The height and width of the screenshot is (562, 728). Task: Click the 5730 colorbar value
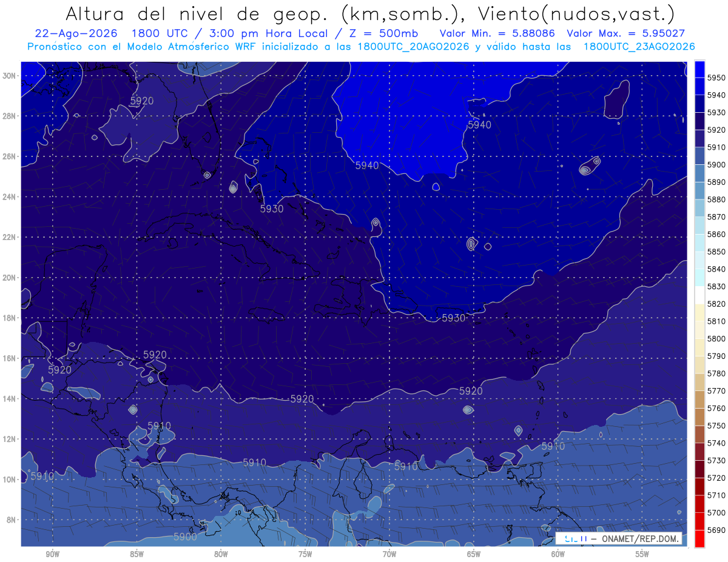[x=716, y=460]
